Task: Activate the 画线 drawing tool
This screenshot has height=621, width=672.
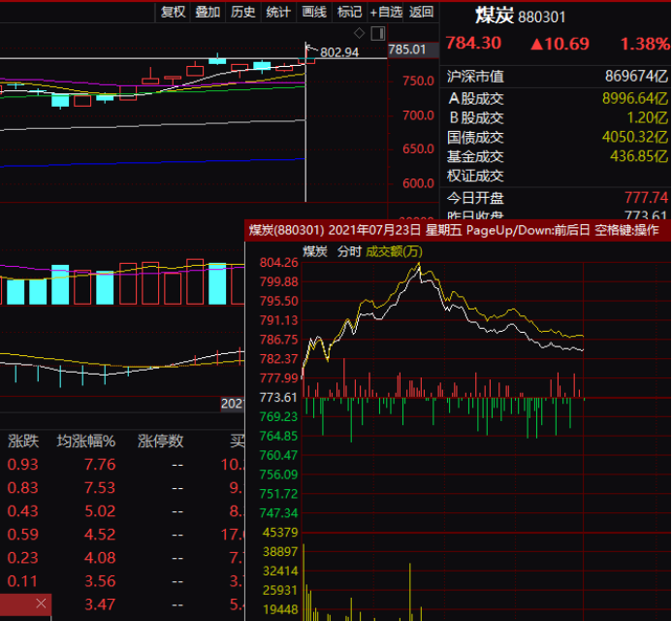Action: [x=314, y=12]
